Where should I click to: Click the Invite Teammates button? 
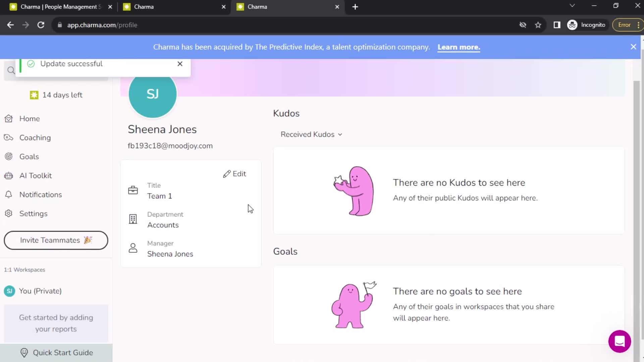point(56,240)
